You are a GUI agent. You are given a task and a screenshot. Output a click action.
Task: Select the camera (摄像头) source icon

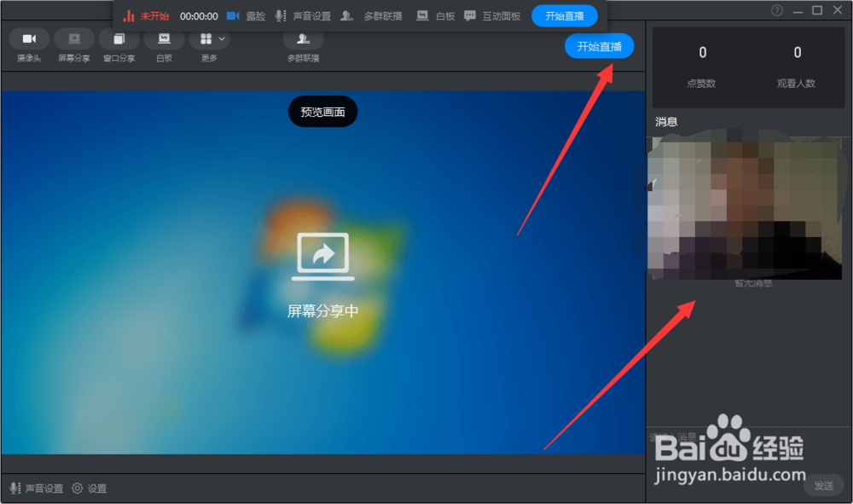coord(29,38)
